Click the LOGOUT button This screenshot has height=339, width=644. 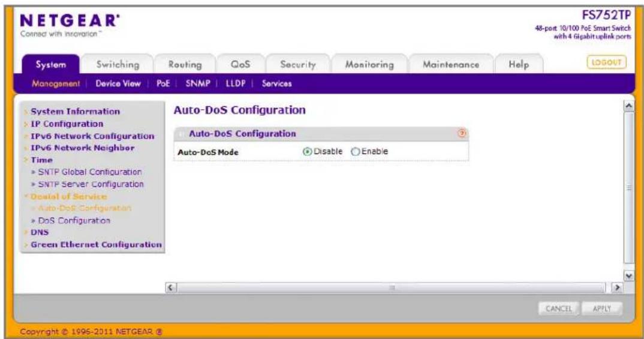pos(606,62)
